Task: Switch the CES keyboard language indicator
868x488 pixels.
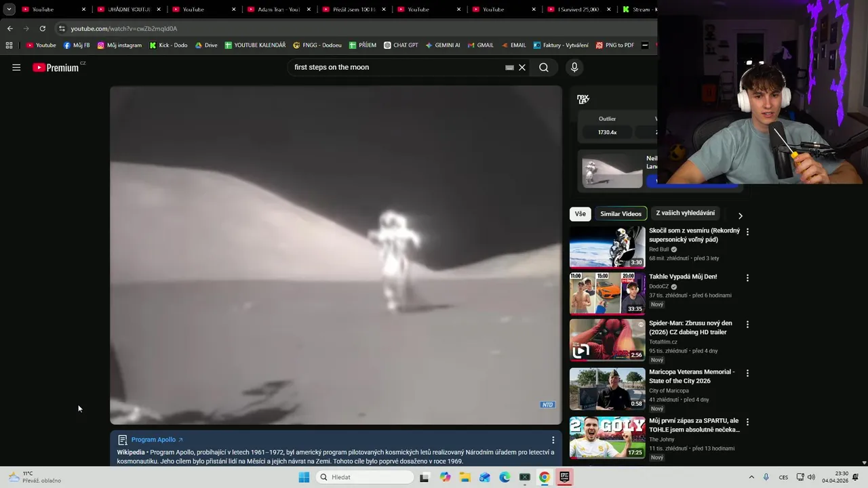Action: (783, 477)
